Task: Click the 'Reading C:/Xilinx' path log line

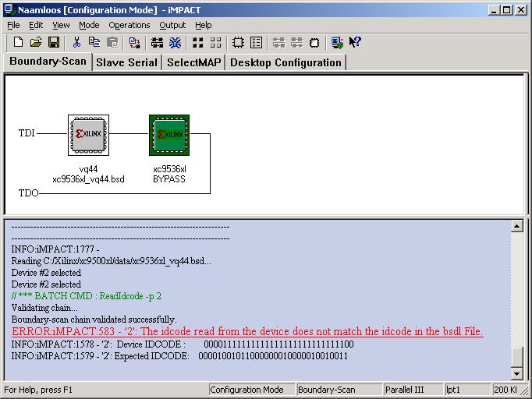Action: [x=112, y=261]
